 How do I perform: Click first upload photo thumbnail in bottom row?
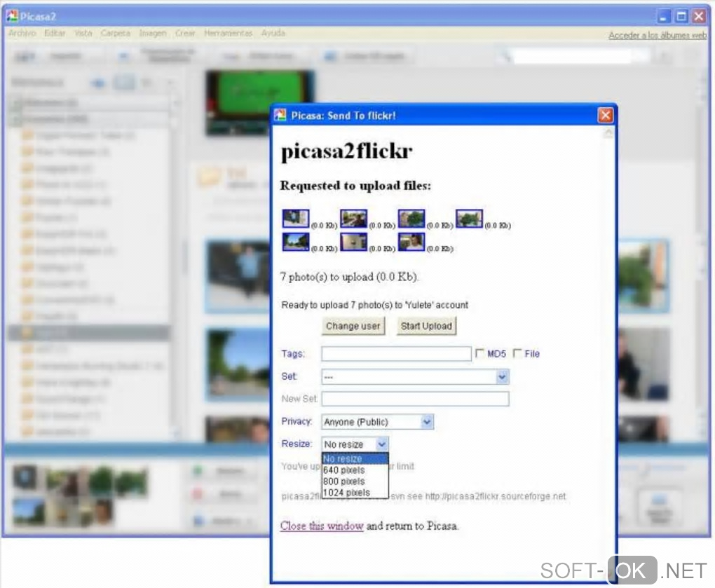[296, 242]
